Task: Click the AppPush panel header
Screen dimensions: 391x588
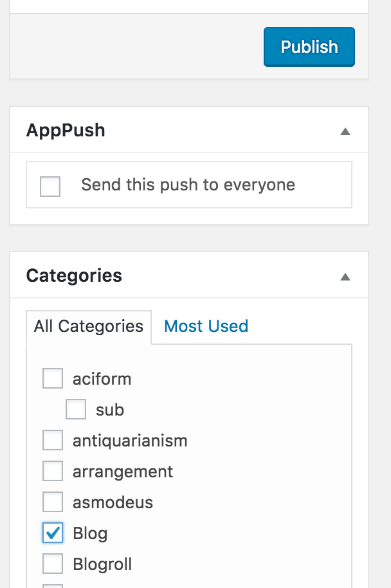Action: [66, 130]
